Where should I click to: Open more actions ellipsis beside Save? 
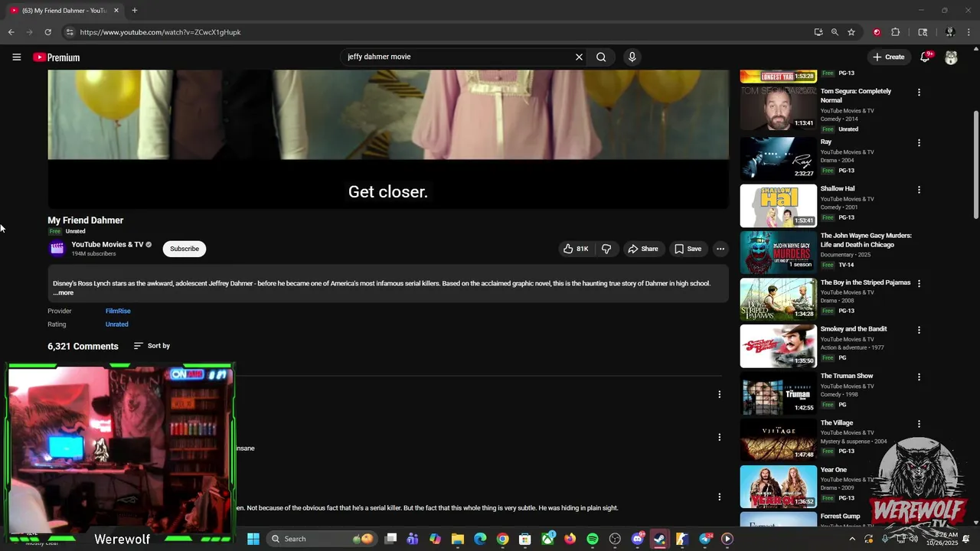point(720,249)
